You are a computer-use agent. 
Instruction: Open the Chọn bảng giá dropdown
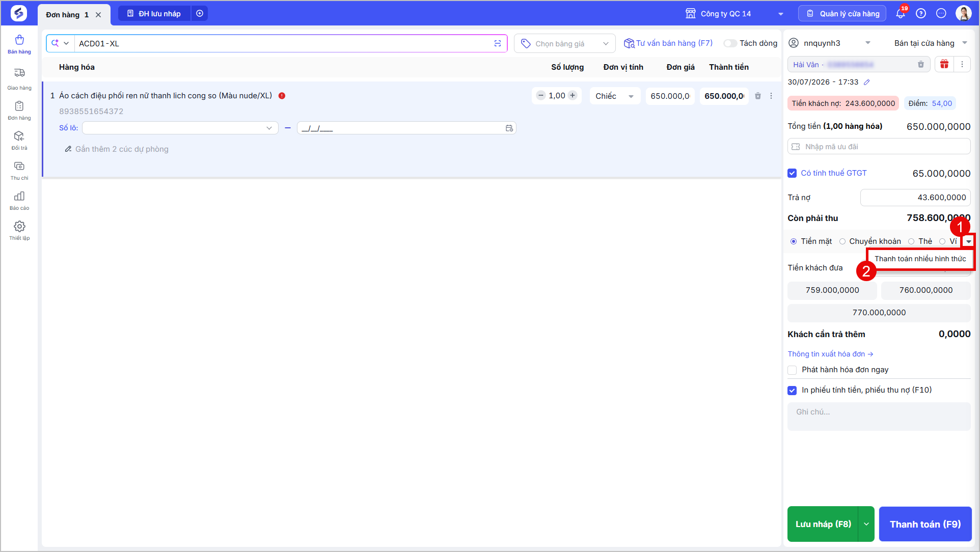[565, 44]
